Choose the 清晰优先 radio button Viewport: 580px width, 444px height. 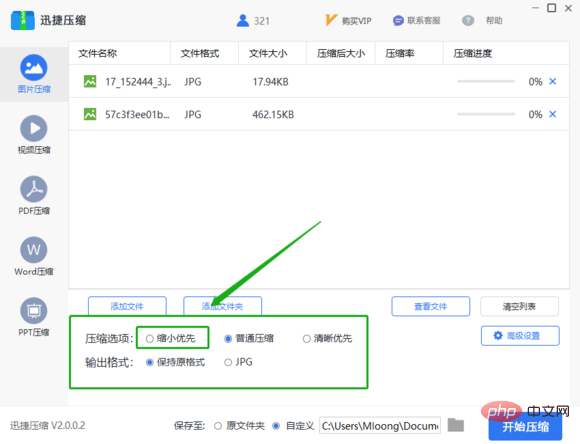tap(306, 339)
